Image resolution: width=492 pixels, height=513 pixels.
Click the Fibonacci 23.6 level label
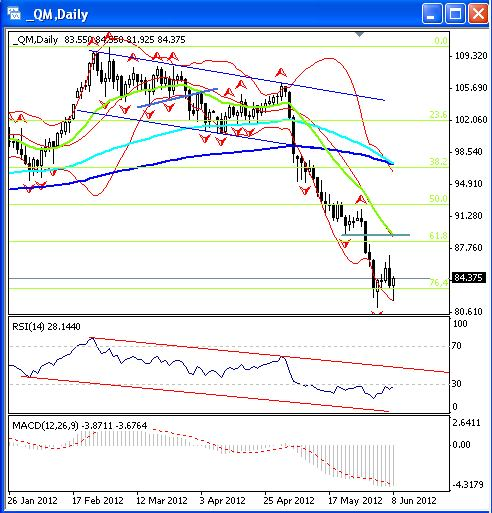click(438, 115)
